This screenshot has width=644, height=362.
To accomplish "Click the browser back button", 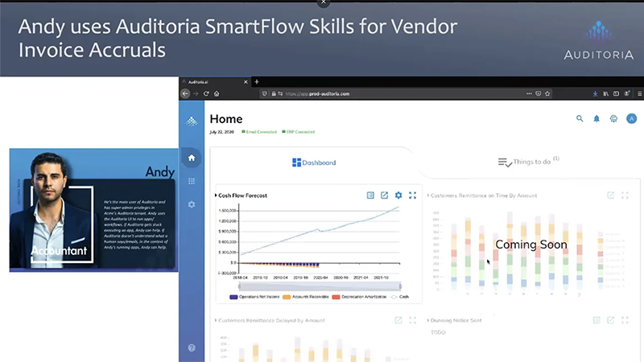I will (x=185, y=93).
